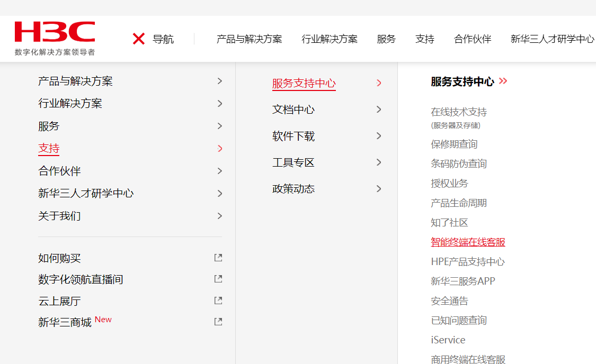Image resolution: width=596 pixels, height=364 pixels.
Task: Open 新华三人才研学中心 in top navigation bar
Action: [x=552, y=39]
